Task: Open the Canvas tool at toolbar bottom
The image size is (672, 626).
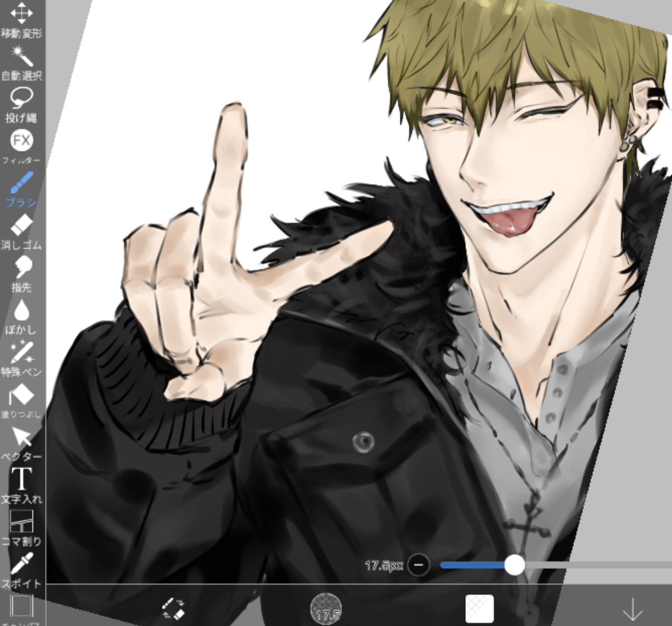Action: pos(21,609)
